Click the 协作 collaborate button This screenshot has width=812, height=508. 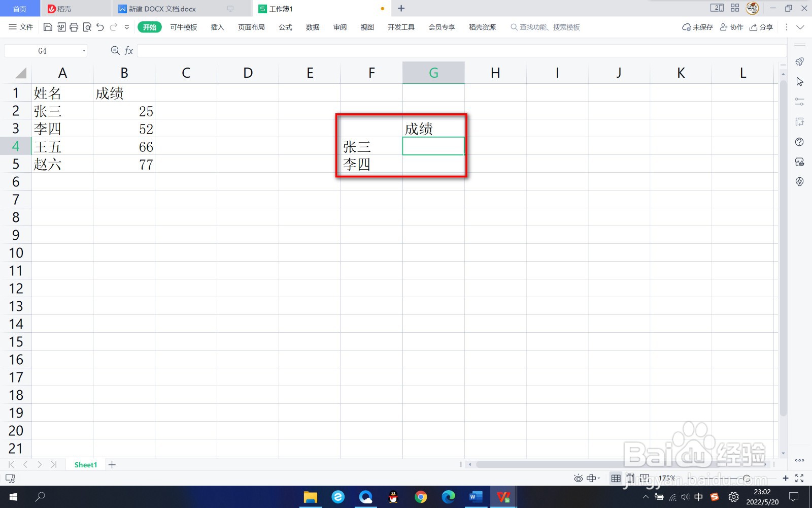point(731,27)
